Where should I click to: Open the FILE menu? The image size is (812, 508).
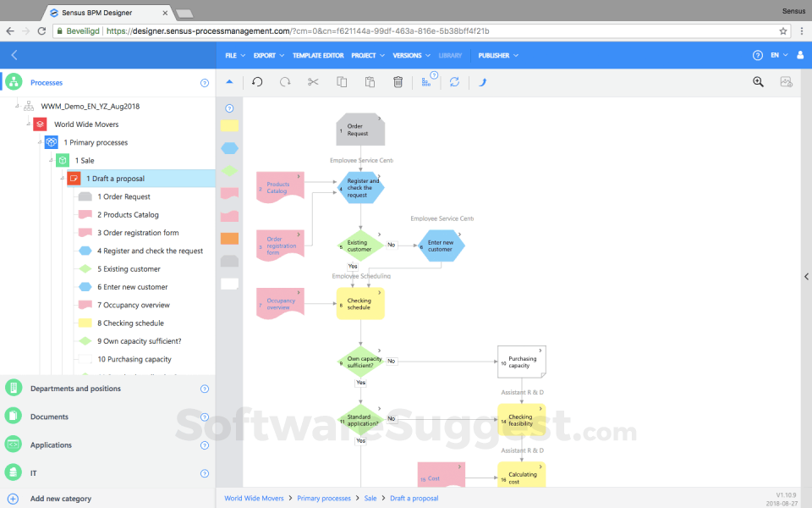[235, 56]
